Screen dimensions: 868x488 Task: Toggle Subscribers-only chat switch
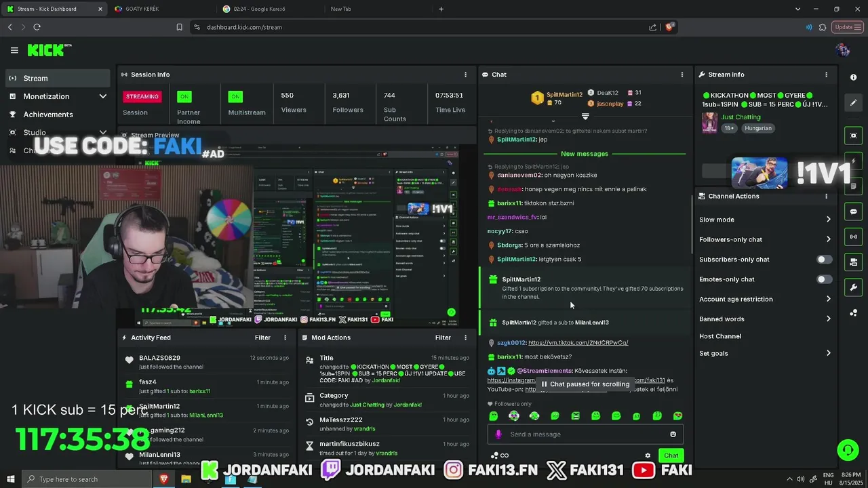coord(824,260)
